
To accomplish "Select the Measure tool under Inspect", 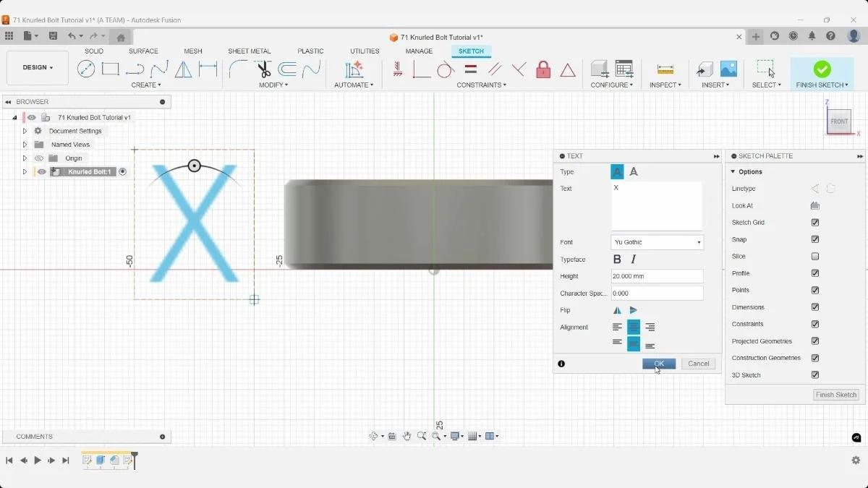I will (665, 69).
